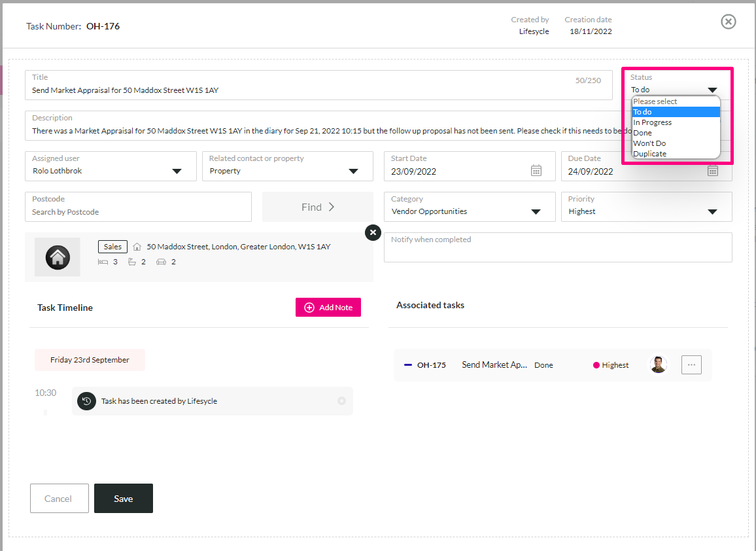Click the assignee avatar on OH-175
The height and width of the screenshot is (551, 756).
tap(658, 364)
